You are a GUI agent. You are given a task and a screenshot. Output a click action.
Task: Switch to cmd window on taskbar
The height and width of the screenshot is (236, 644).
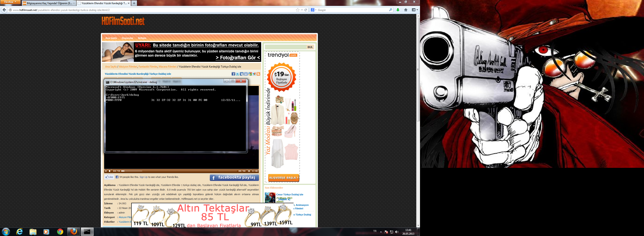click(87, 232)
